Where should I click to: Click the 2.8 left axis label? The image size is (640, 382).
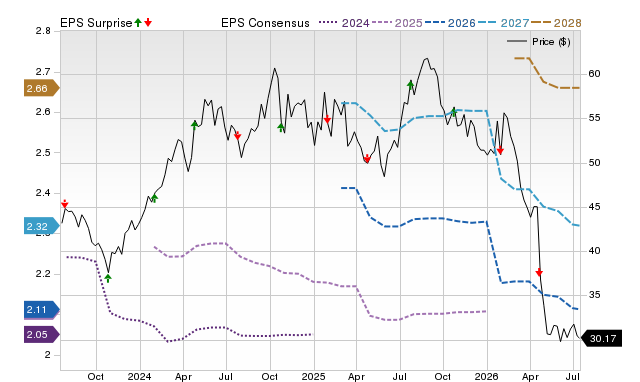pyautogui.click(x=43, y=31)
